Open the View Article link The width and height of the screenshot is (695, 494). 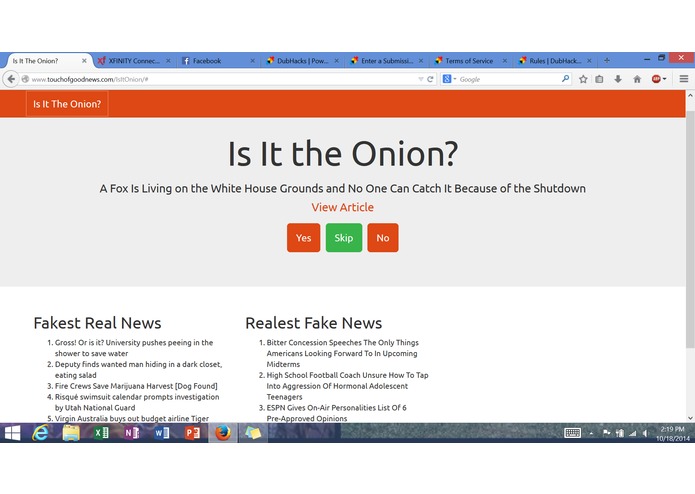click(343, 207)
